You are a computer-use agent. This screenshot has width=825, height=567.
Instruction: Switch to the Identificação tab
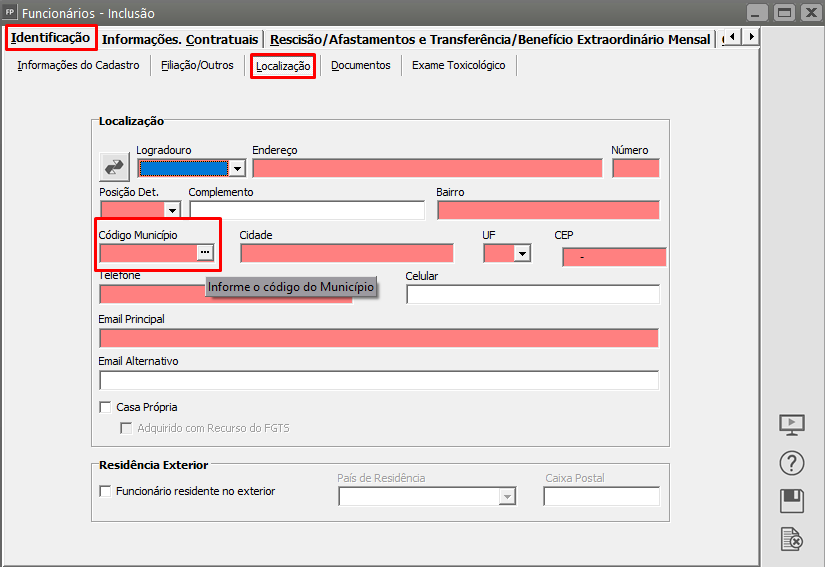[x=51, y=38]
